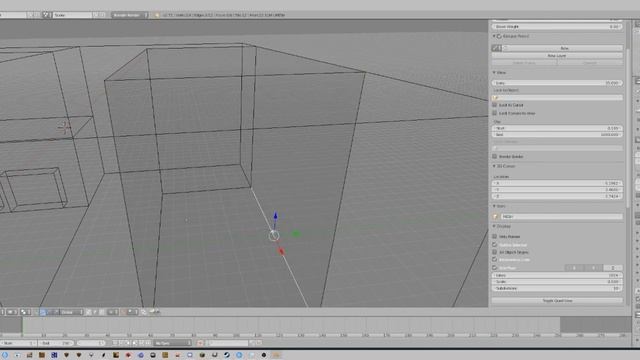
Task: Collapse the View panel
Action: 494,73
